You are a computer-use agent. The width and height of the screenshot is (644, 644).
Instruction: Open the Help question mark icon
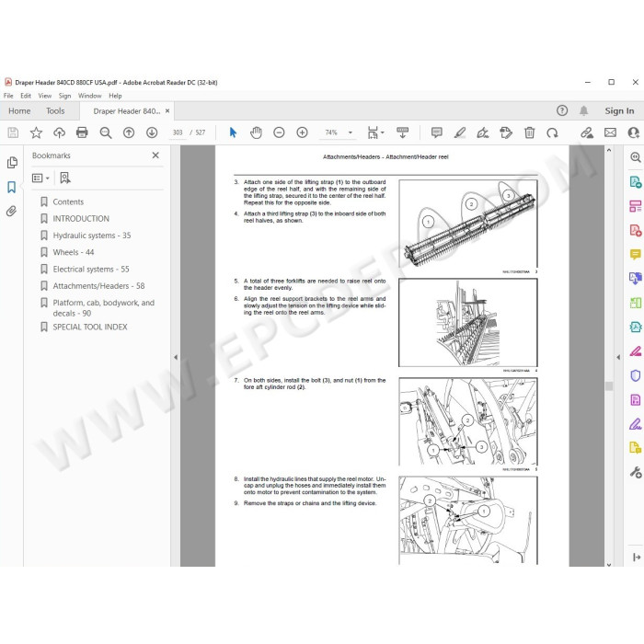[562, 110]
